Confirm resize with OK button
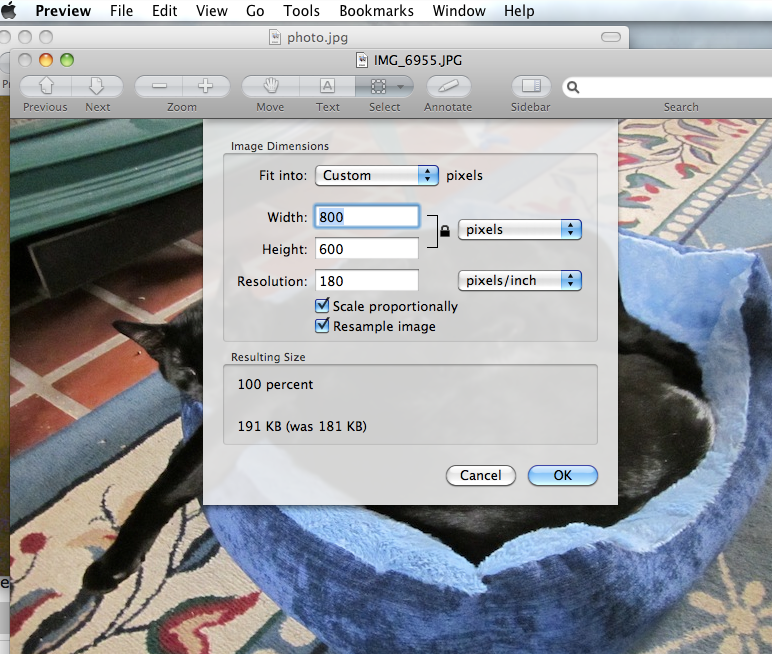The width and height of the screenshot is (772, 654). tap(563, 475)
